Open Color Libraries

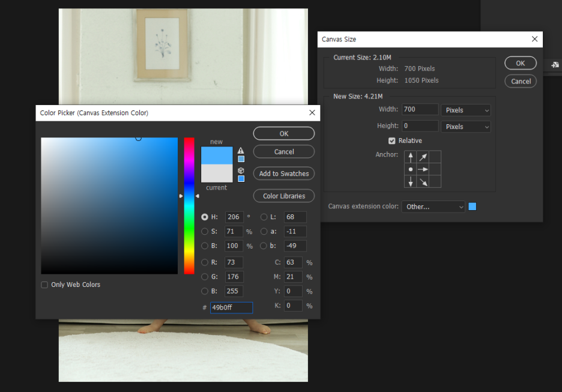point(284,196)
